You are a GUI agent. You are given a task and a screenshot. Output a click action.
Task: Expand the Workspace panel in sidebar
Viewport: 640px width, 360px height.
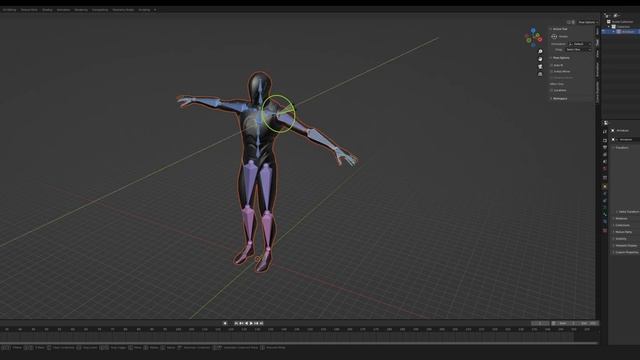click(559, 98)
